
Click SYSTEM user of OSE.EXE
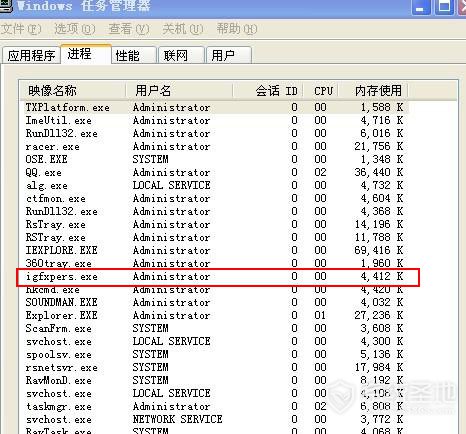[150, 159]
